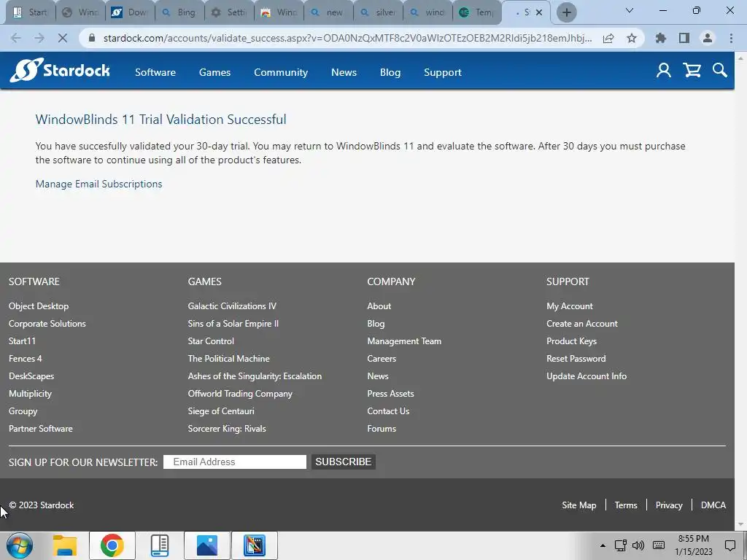Open Star Control footer link
The width and height of the screenshot is (747, 560).
tap(211, 341)
